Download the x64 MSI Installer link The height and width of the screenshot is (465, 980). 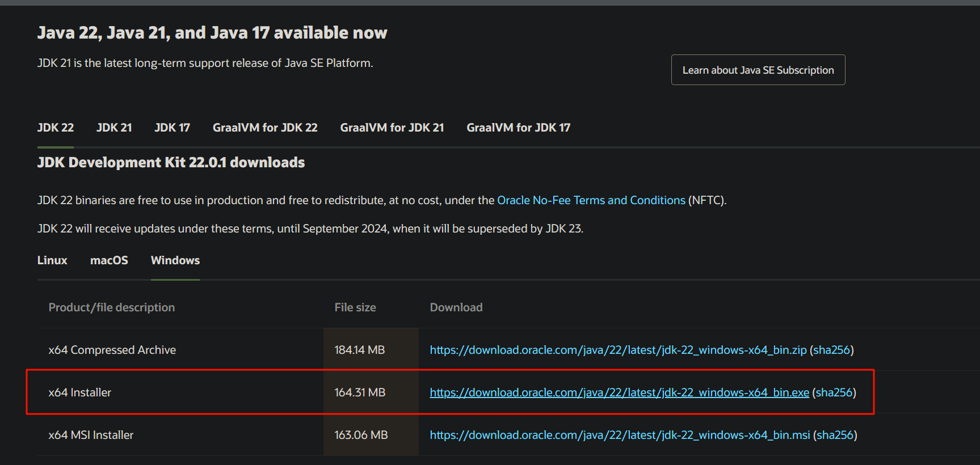click(x=620, y=435)
